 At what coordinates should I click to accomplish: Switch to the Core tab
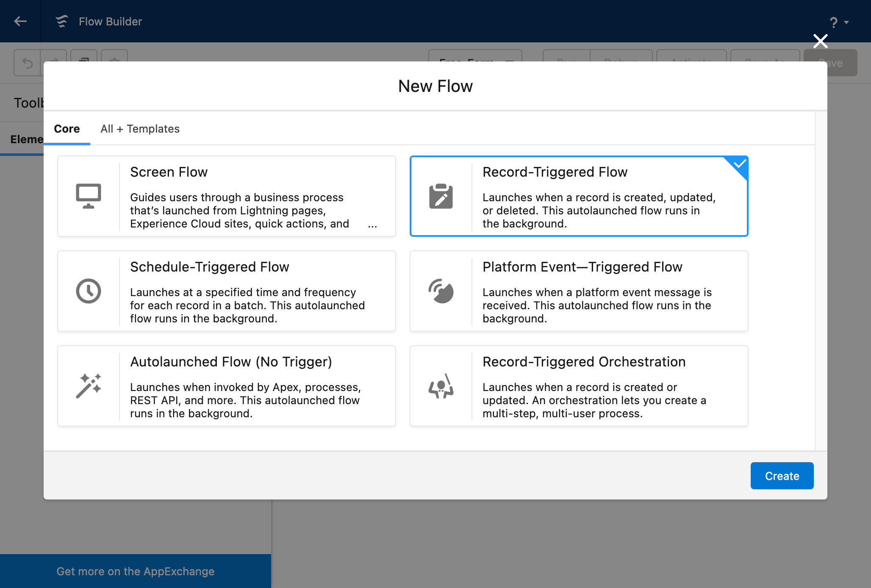(x=67, y=129)
